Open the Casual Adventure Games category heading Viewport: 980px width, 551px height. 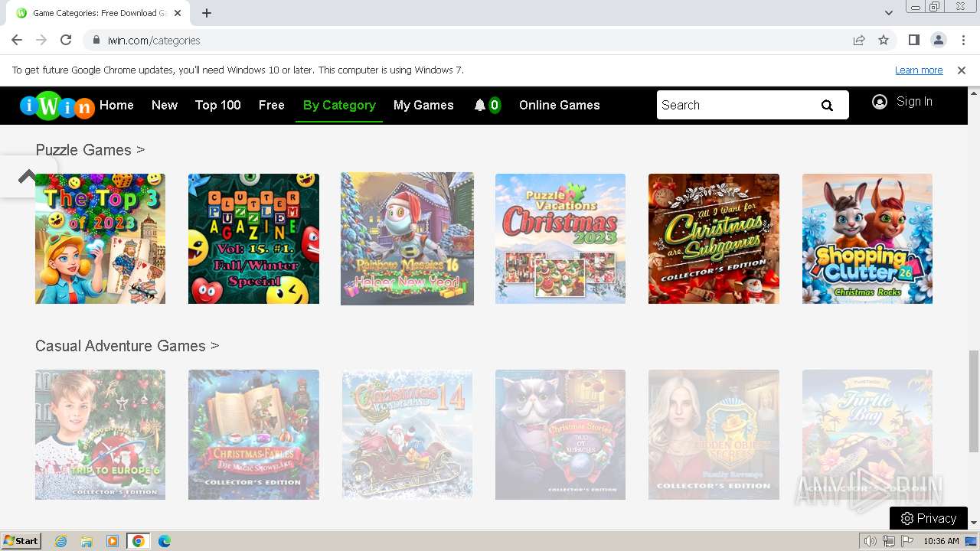click(127, 346)
